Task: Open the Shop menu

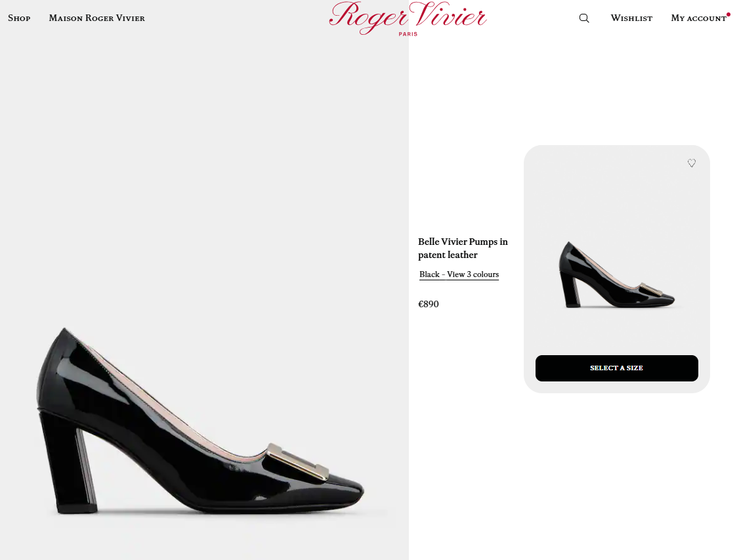Action: [x=19, y=18]
